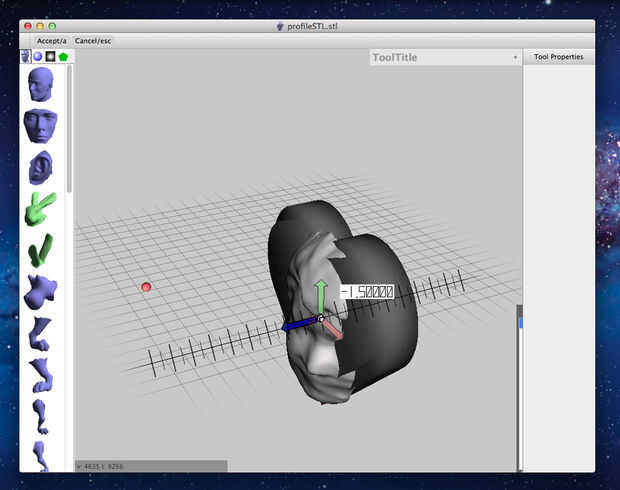Pick the green peace-sign hand part
620x490 pixels.
40,209
